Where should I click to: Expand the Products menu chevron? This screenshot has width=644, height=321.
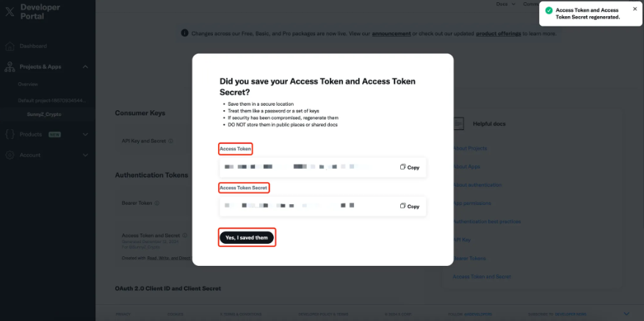85,134
